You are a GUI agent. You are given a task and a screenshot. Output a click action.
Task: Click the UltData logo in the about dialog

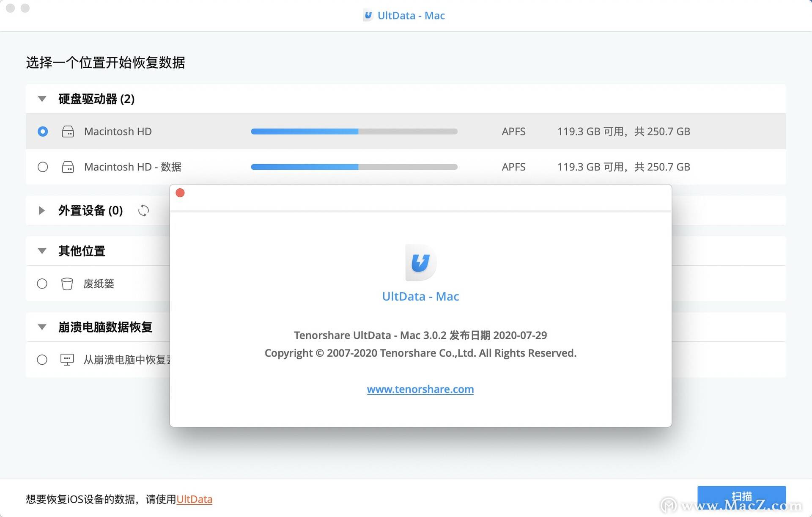tap(420, 262)
